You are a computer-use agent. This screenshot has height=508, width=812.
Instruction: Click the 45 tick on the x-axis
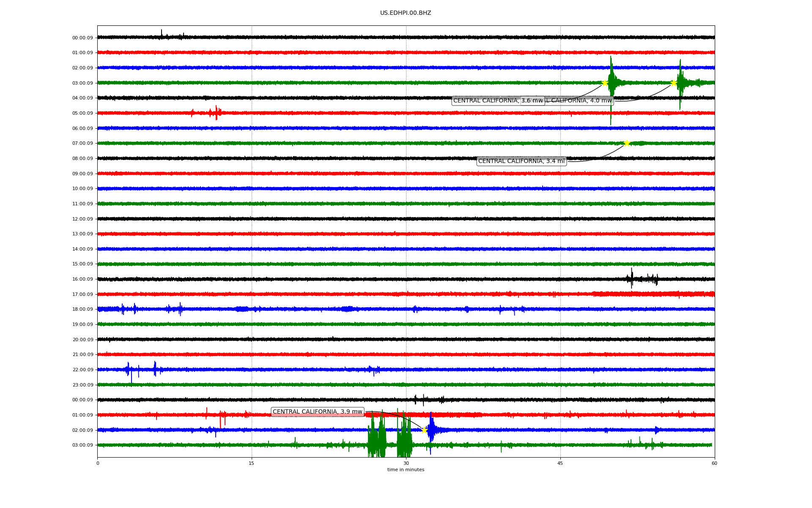(x=560, y=463)
